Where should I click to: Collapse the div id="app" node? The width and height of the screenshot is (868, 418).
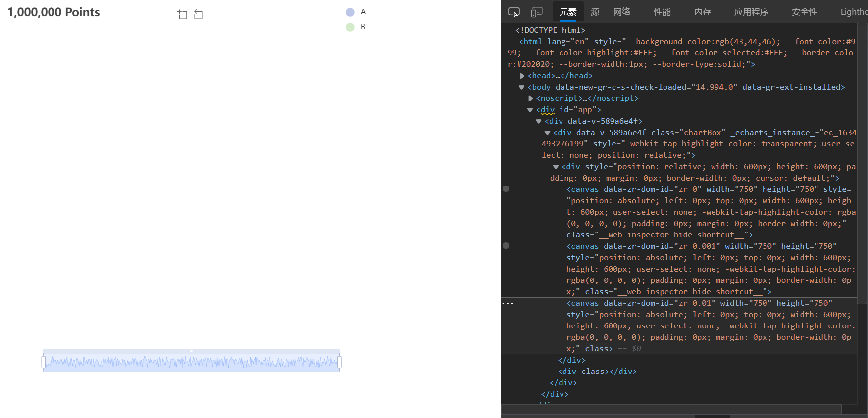pos(530,110)
